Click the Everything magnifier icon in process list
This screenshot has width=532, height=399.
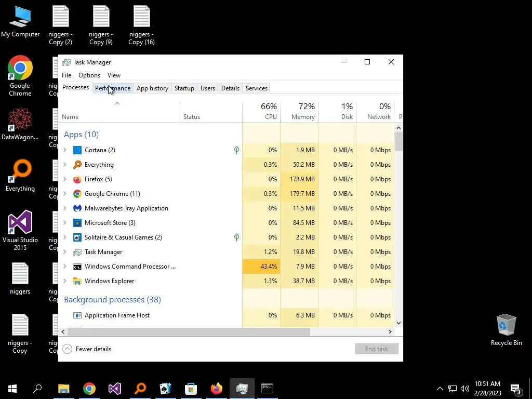point(77,165)
